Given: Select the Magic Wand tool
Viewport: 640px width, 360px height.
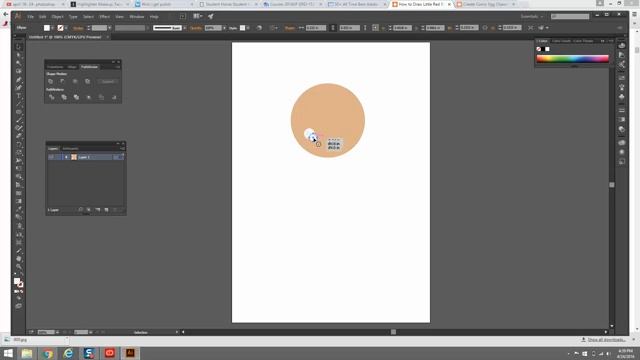Looking at the screenshot, I should 19,63.
